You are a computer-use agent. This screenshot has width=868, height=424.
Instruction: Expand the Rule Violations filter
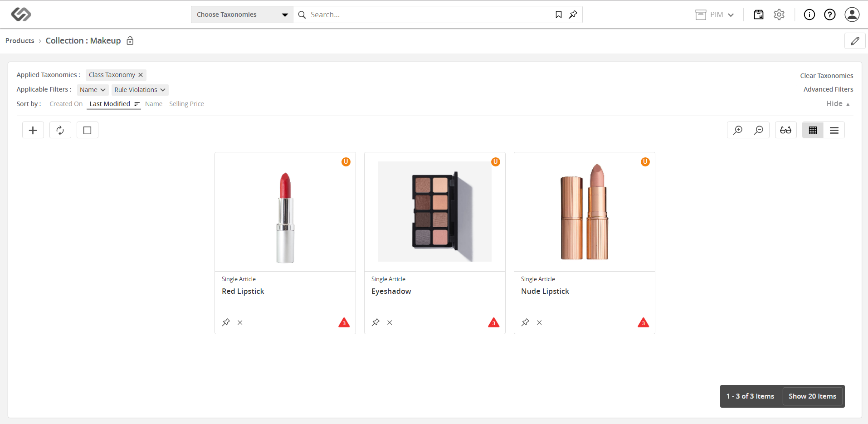140,90
